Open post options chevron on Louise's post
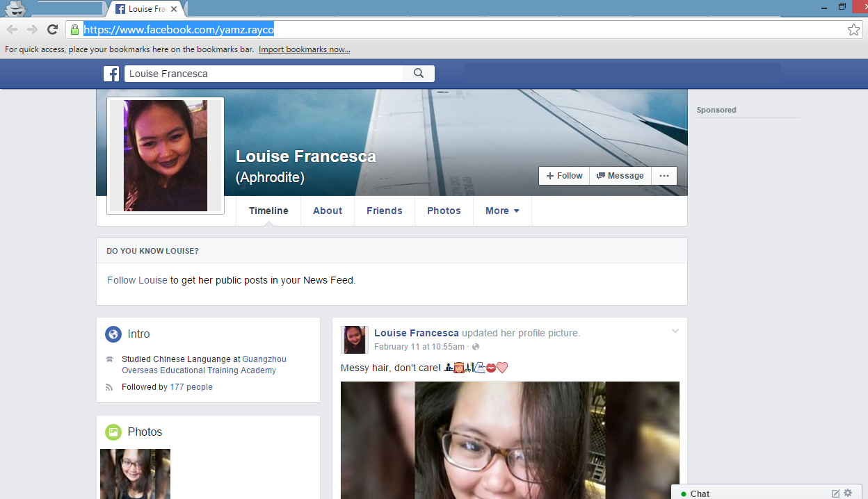Image resolution: width=868 pixels, height=499 pixels. (x=675, y=332)
